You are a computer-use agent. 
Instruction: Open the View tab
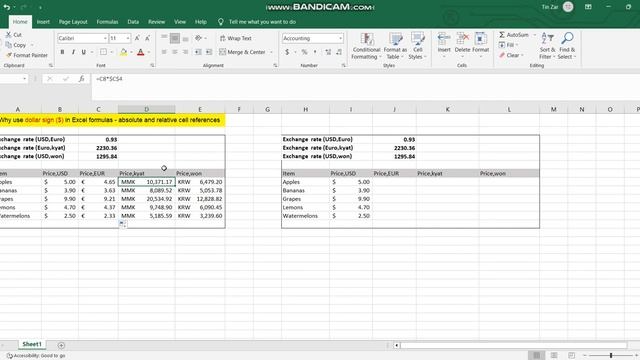180,22
